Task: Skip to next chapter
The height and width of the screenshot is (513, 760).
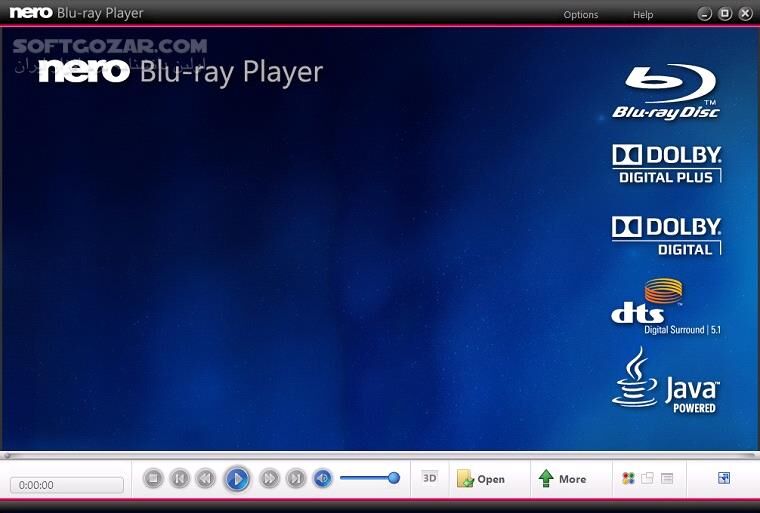Action: click(296, 479)
